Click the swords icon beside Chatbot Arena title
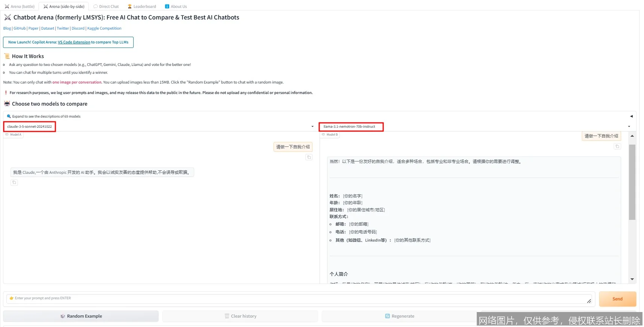Viewport: 644px width, 327px height. (x=7, y=17)
